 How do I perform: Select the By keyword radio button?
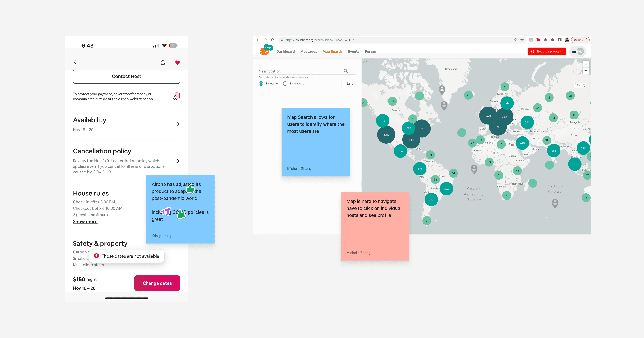(x=285, y=84)
